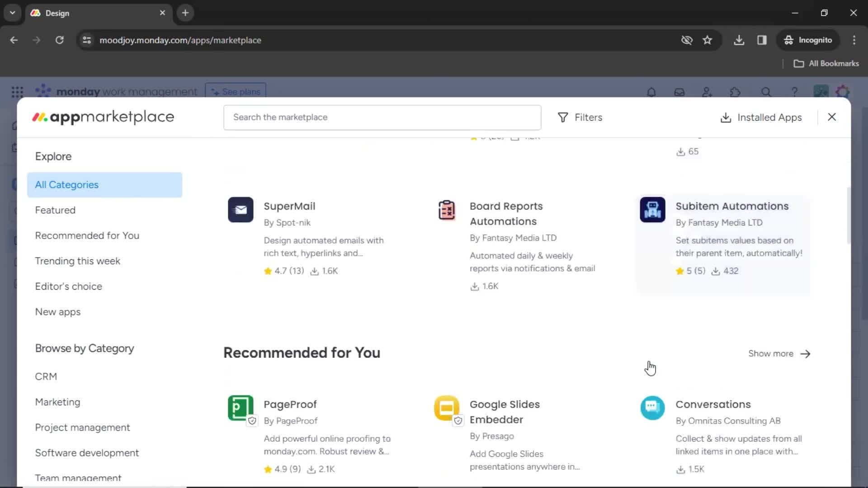Open the inbox icon in monday header

[679, 92]
